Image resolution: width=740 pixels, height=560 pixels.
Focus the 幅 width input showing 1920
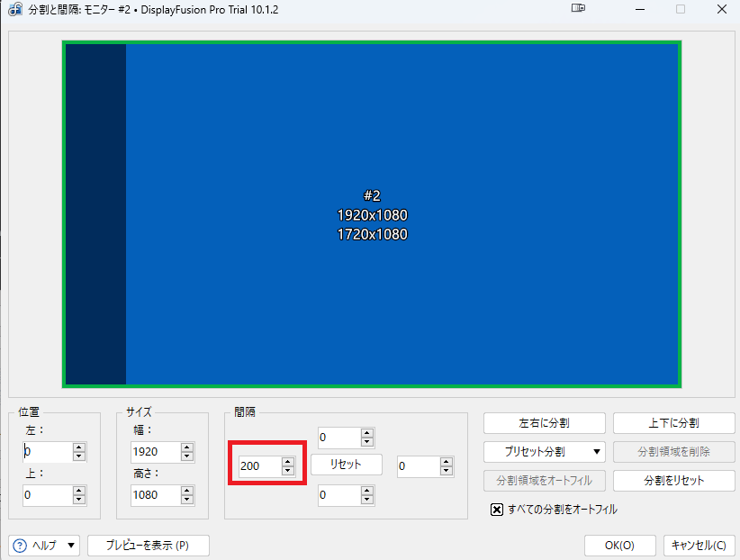(156, 452)
